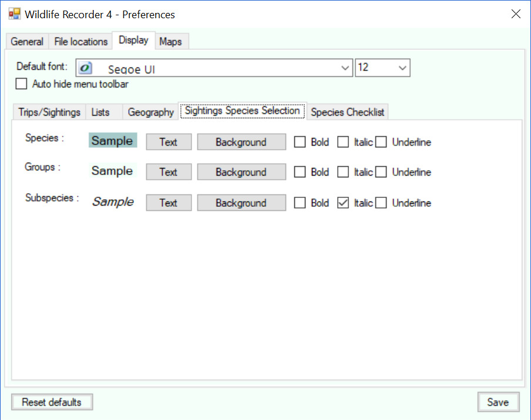The height and width of the screenshot is (420, 531).
Task: Enable Underline for Species row
Action: (381, 142)
